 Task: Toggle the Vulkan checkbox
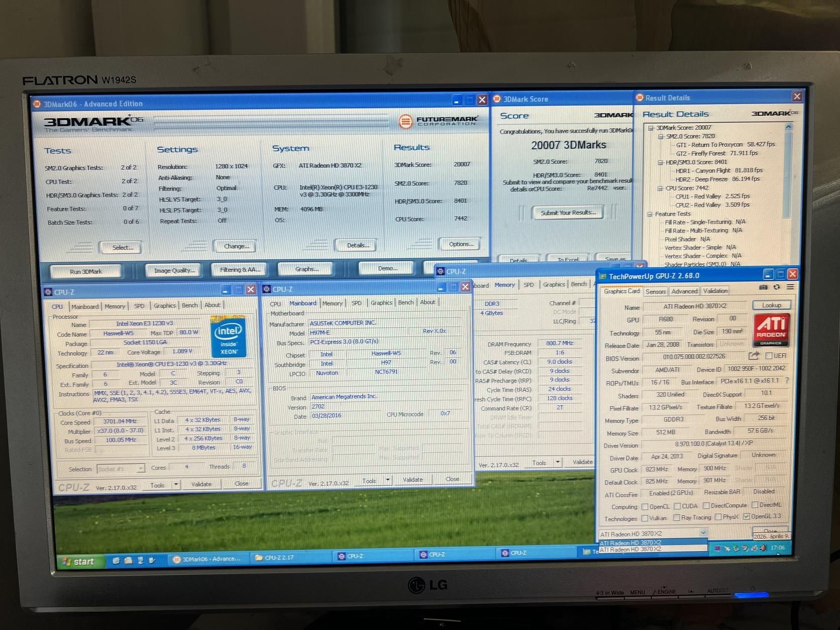pos(645,518)
